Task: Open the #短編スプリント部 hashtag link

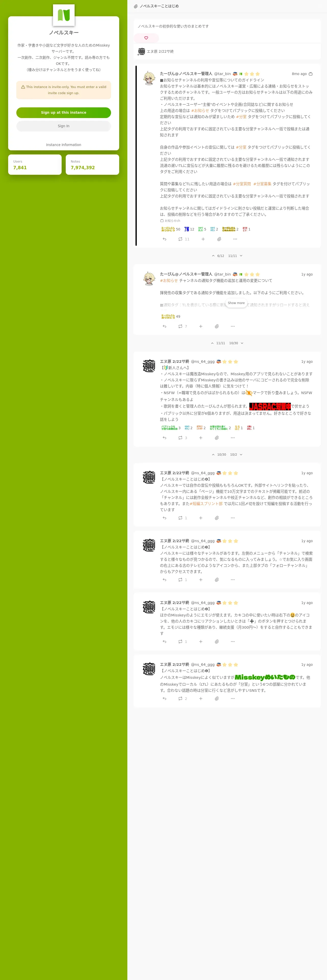Action: coord(206,504)
